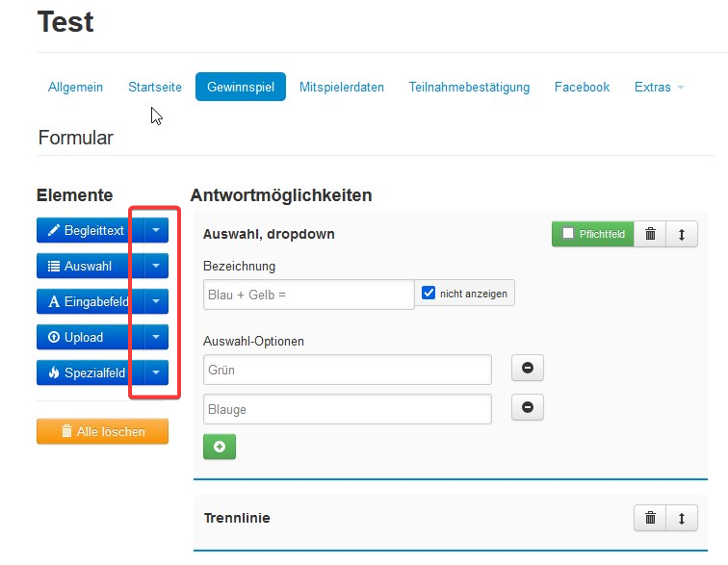Delete the Auswahl dropdown element via trash icon

(650, 234)
